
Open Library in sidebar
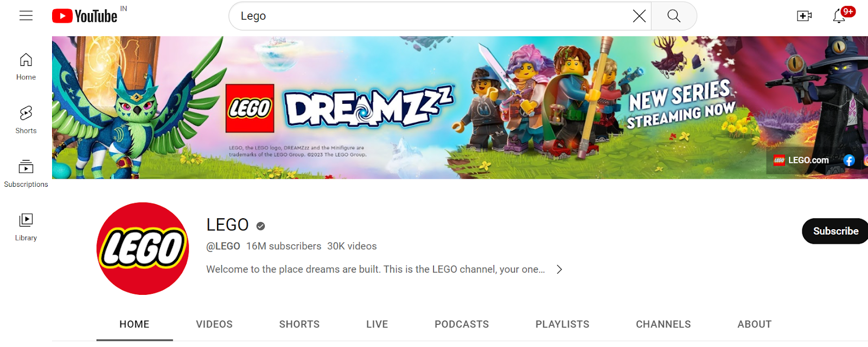[26, 227]
